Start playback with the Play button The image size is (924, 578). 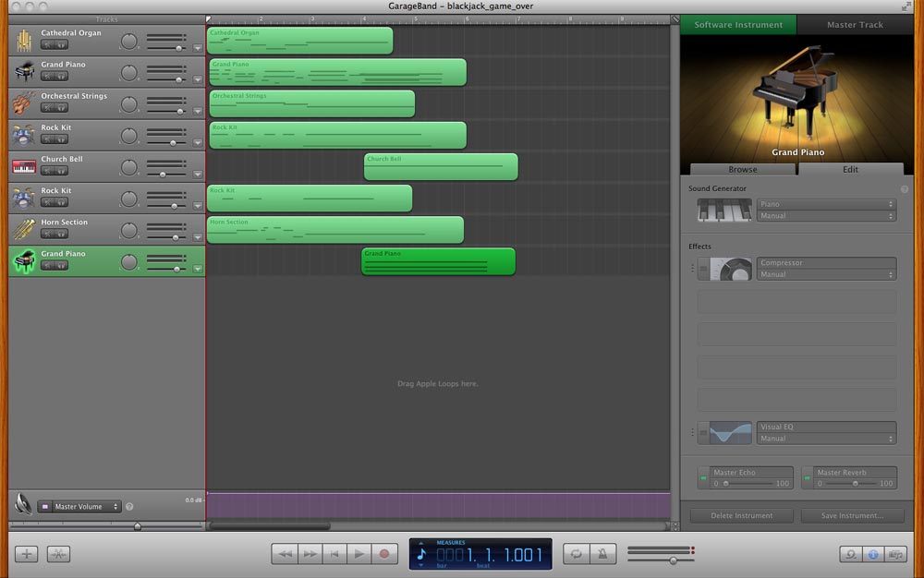[359, 554]
